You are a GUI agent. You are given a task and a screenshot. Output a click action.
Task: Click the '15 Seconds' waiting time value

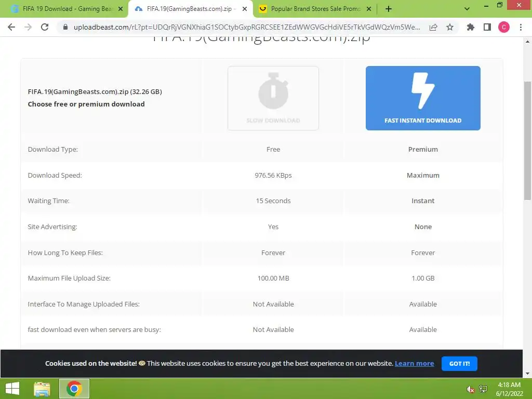coord(273,201)
